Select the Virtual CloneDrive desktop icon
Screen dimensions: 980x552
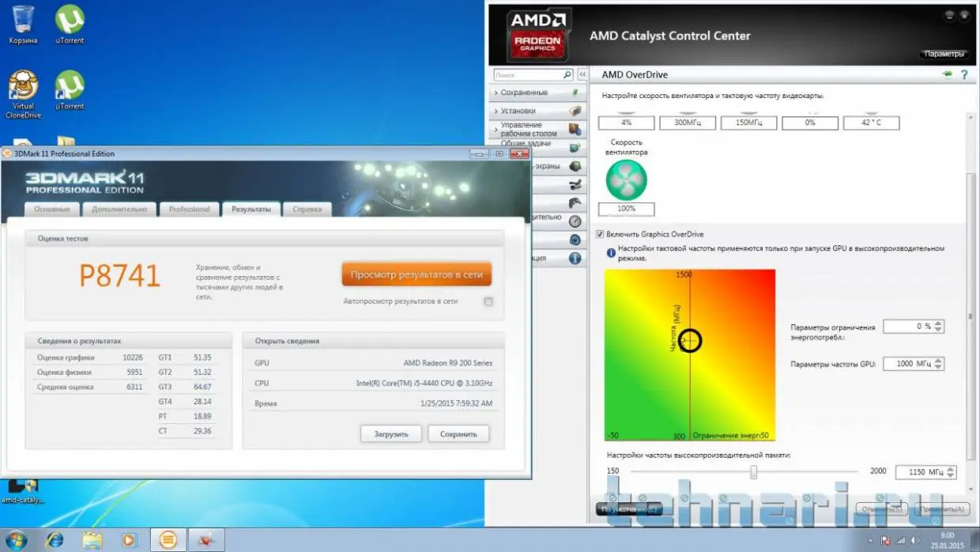(23, 94)
